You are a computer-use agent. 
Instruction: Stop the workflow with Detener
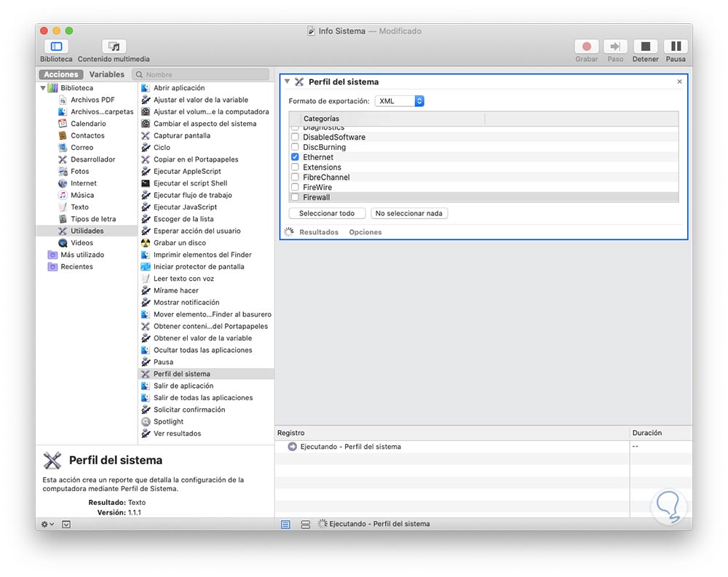(x=645, y=46)
